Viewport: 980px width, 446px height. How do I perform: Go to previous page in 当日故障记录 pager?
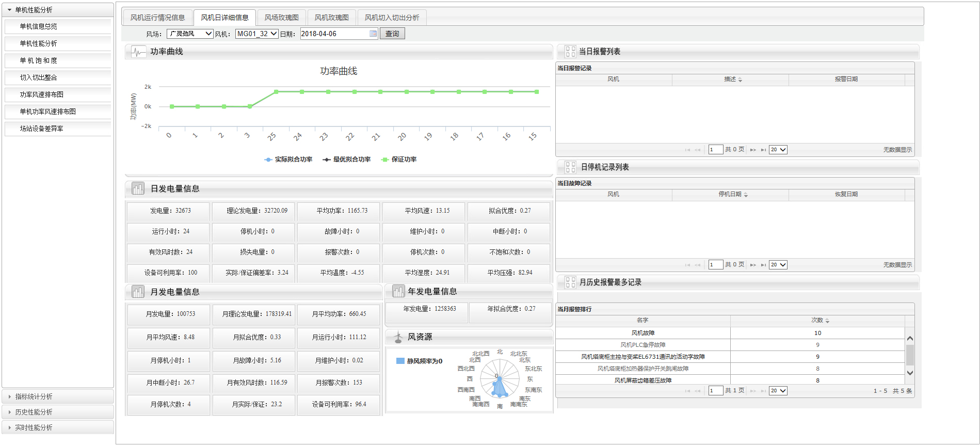(698, 265)
